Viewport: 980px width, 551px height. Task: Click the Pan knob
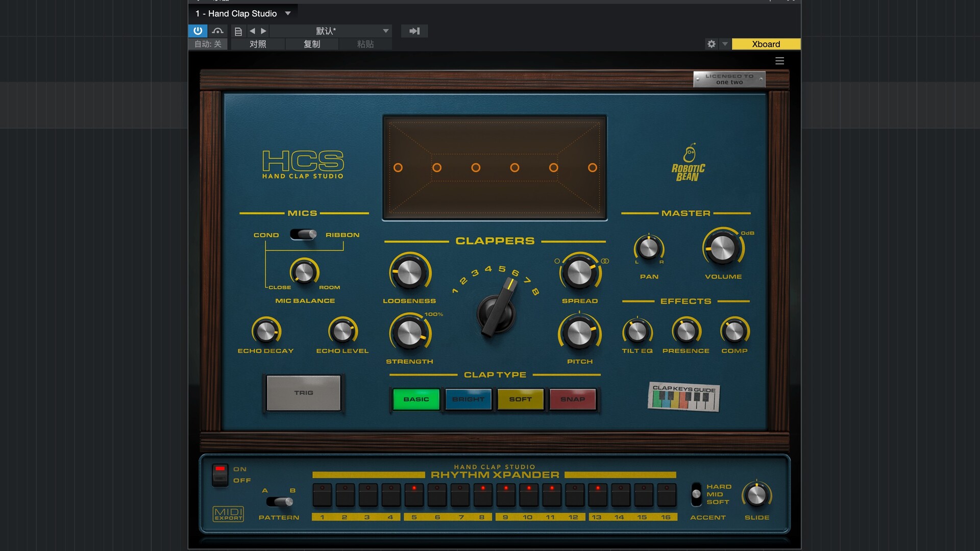click(x=649, y=248)
